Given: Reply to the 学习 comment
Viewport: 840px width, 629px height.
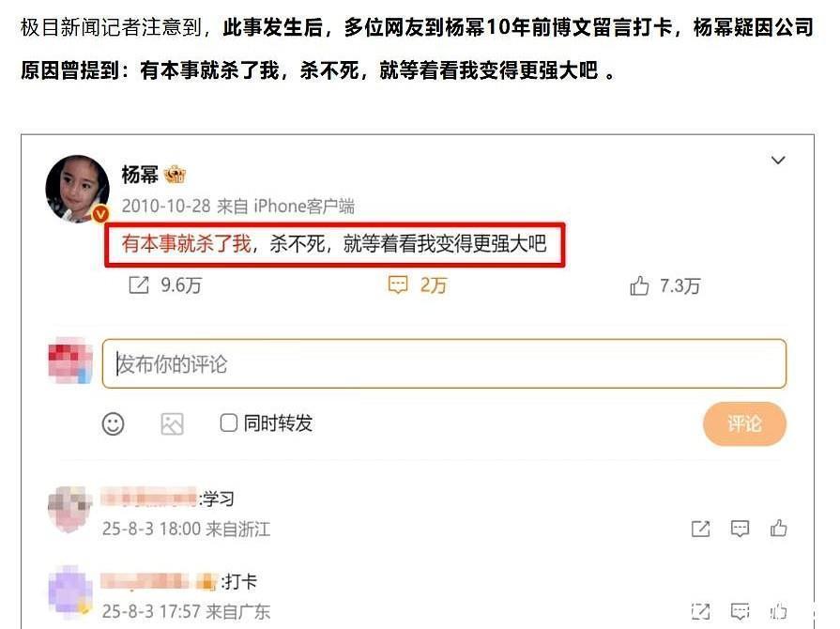Looking at the screenshot, I should point(740,529).
